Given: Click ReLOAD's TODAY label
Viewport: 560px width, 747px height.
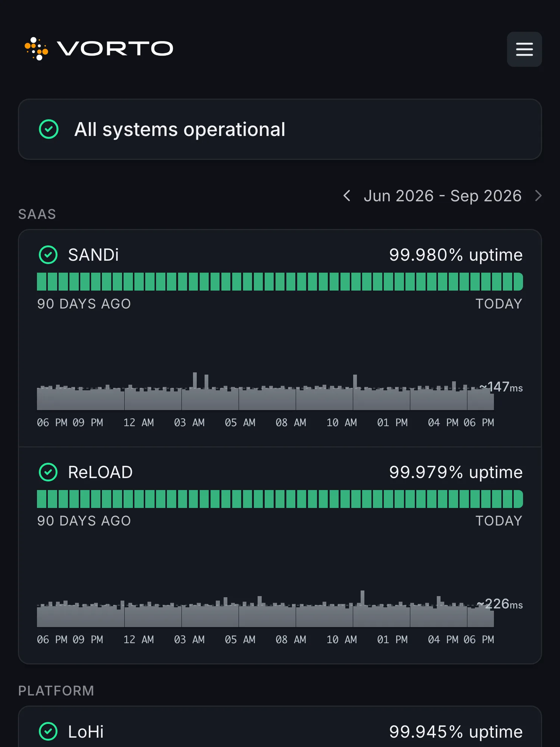Looking at the screenshot, I should tap(499, 521).
